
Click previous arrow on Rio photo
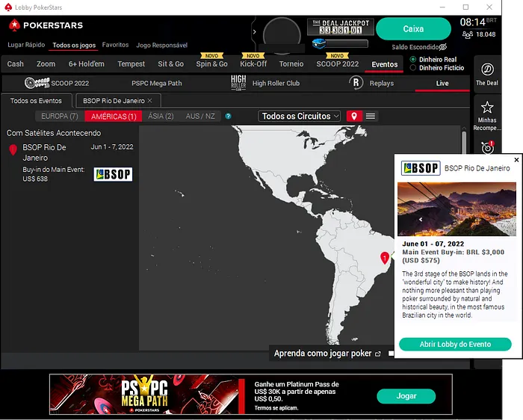point(421,219)
